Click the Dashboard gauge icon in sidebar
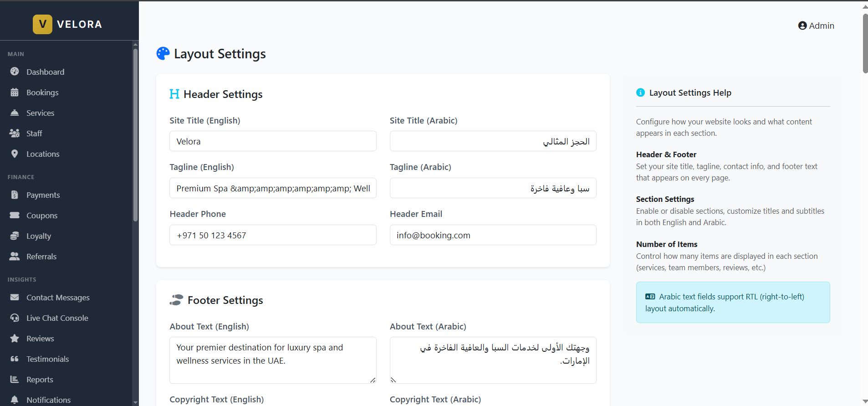868x406 pixels. click(15, 72)
